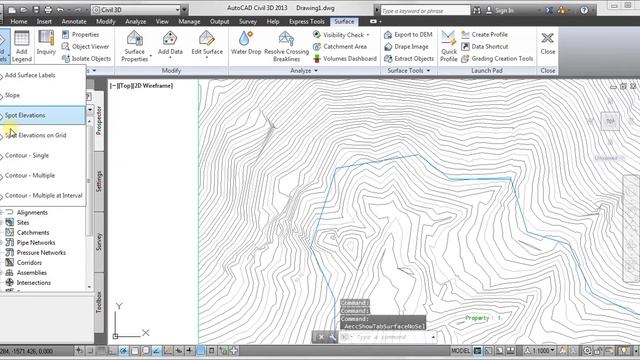Choose Contour - Multiple at Interval
Viewport: 640px width, 360px height.
(x=42, y=196)
